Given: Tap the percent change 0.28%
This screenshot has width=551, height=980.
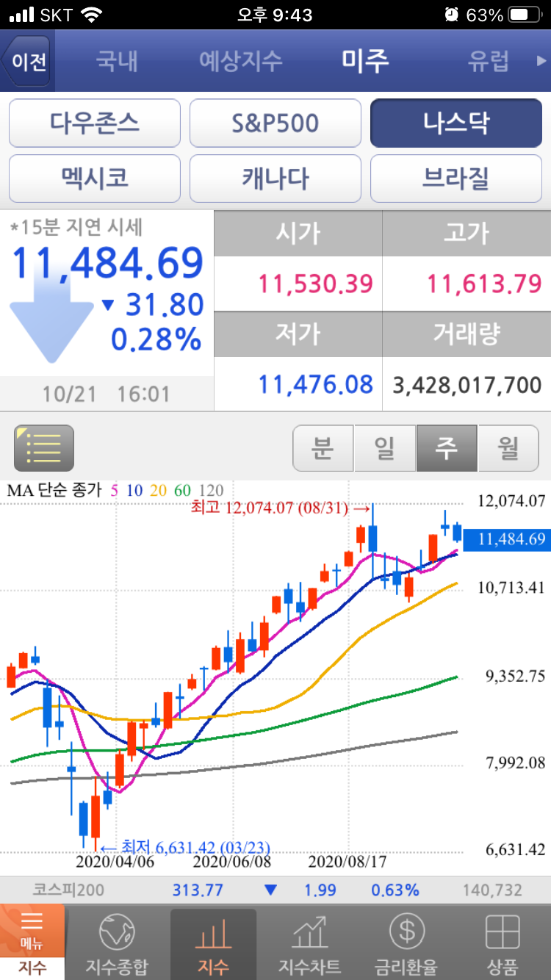Looking at the screenshot, I should click(x=156, y=339).
